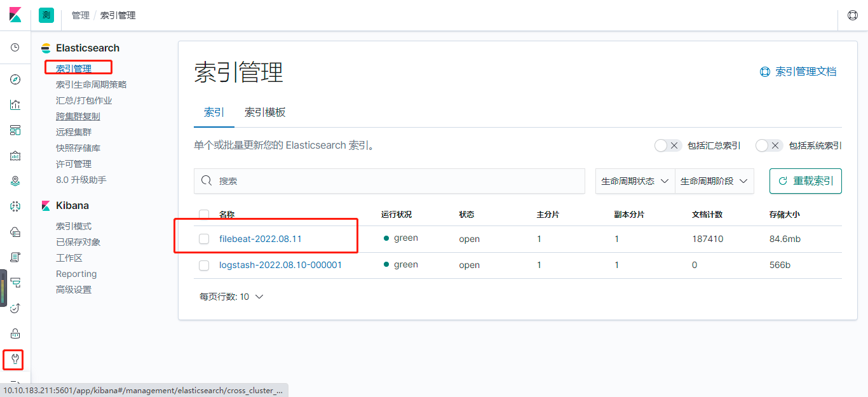Check the select-all checkbox in table header
The width and height of the screenshot is (868, 397).
(x=204, y=215)
